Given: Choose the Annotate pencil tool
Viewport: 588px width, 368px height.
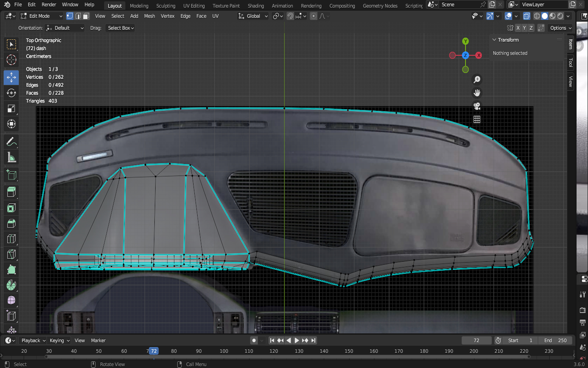Looking at the screenshot, I should pos(11,142).
